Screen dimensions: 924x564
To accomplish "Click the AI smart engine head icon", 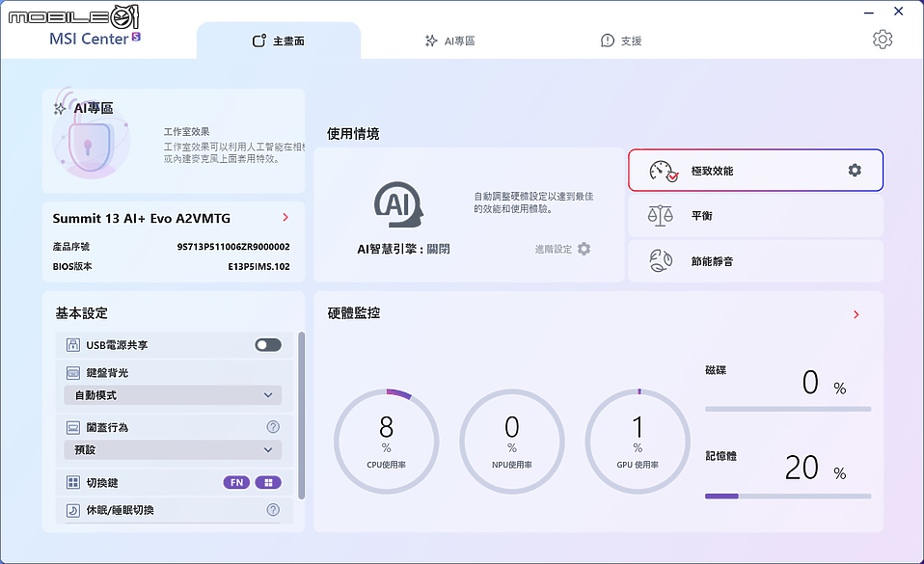I will click(x=398, y=204).
